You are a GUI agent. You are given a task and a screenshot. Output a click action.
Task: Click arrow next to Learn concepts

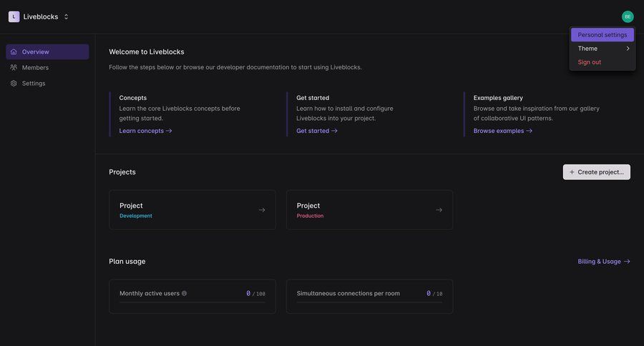(169, 131)
